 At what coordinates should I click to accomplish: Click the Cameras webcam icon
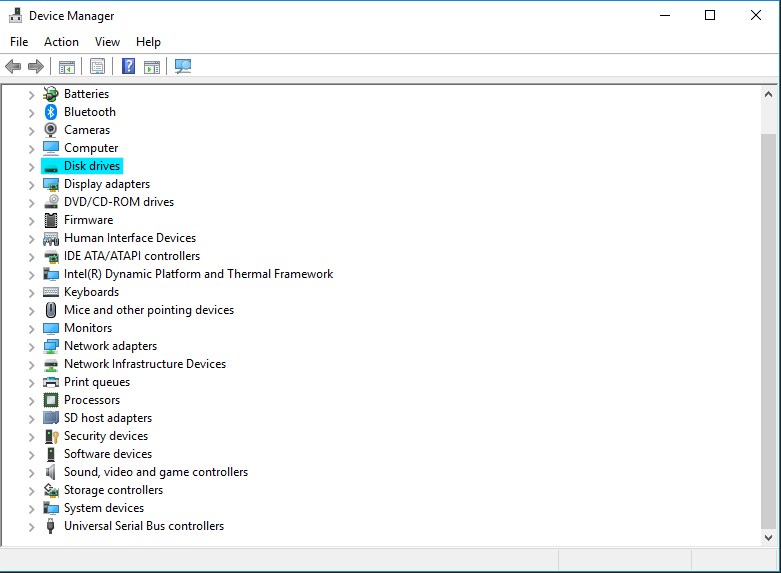coord(51,130)
